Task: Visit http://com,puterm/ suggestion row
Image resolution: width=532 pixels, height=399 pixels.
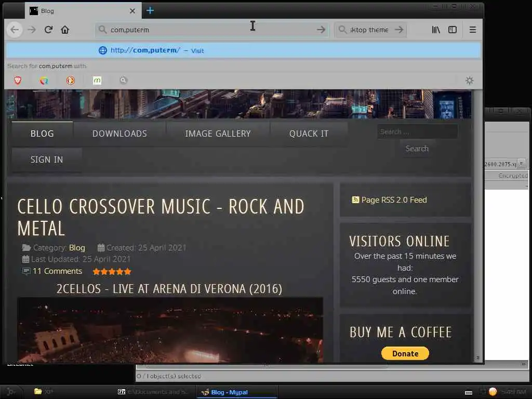Action: coord(243,50)
